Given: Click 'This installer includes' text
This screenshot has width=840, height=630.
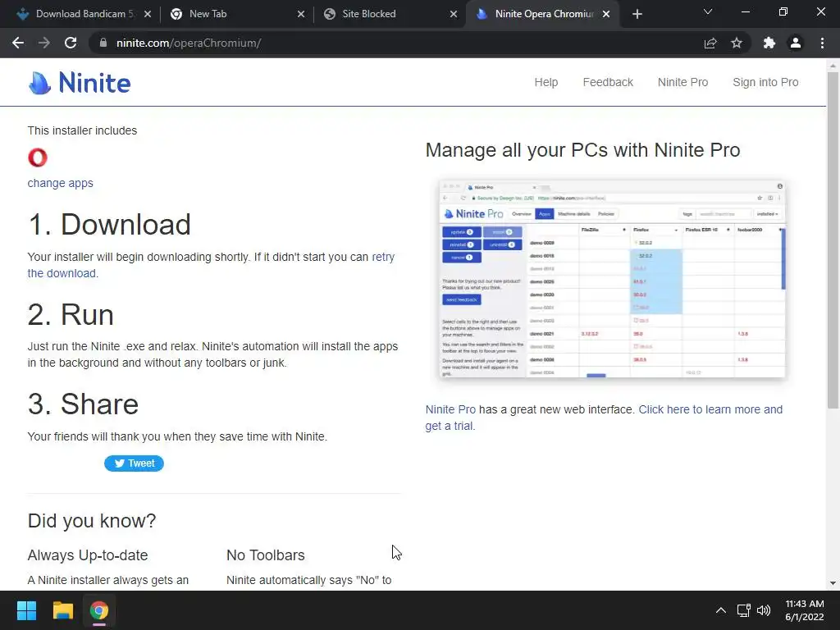Looking at the screenshot, I should (82, 130).
